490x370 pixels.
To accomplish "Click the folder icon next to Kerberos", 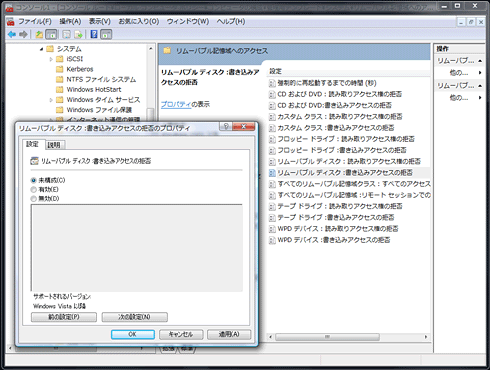I will (x=60, y=69).
